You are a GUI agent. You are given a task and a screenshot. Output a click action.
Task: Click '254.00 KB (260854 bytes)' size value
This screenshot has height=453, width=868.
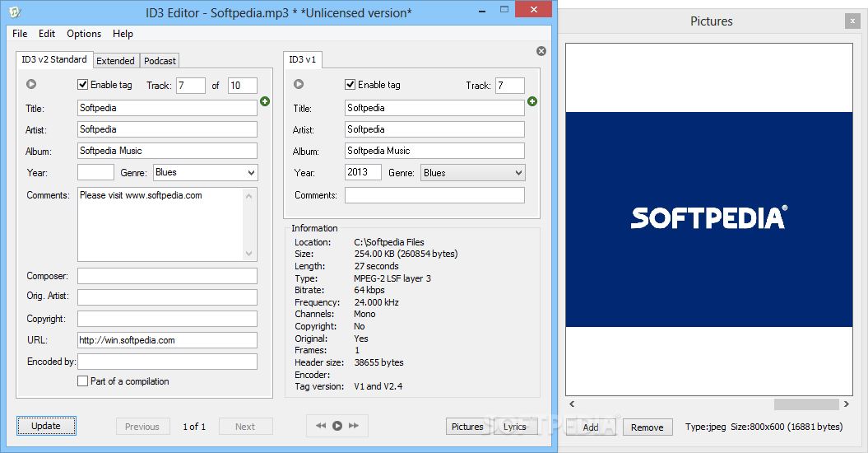coord(406,254)
